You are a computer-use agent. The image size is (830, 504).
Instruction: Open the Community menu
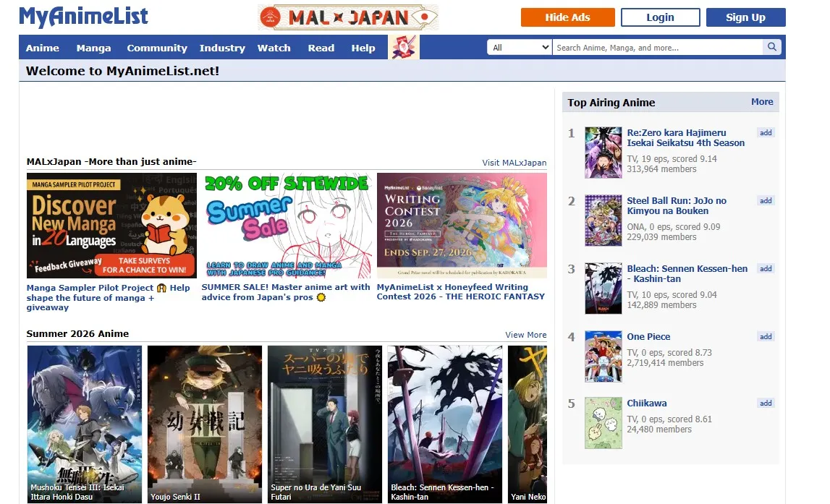pyautogui.click(x=157, y=48)
